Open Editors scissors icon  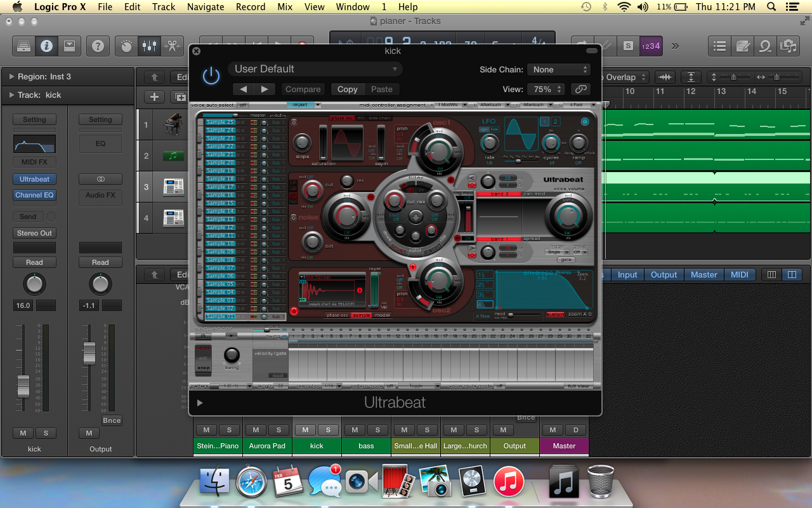pos(171,46)
